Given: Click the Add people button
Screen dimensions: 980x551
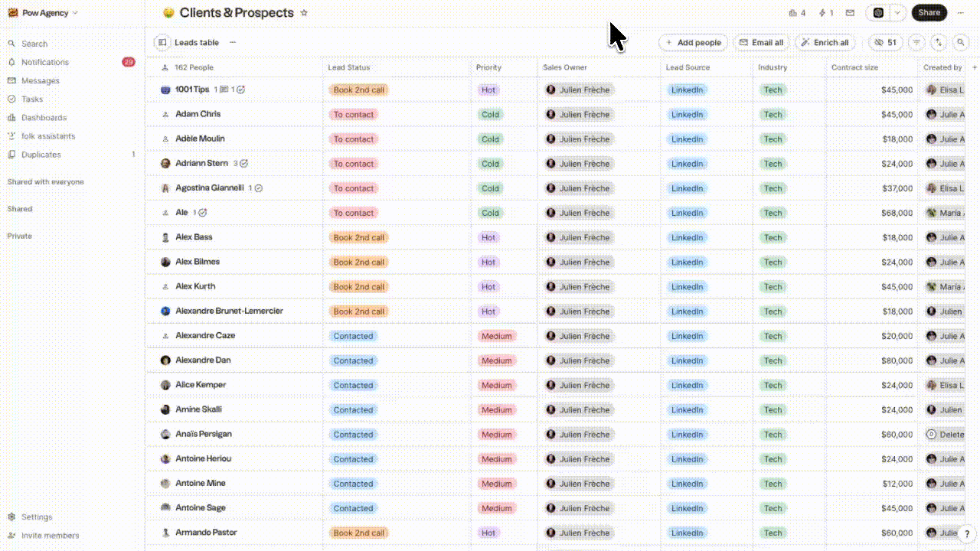Looking at the screenshot, I should tap(694, 43).
